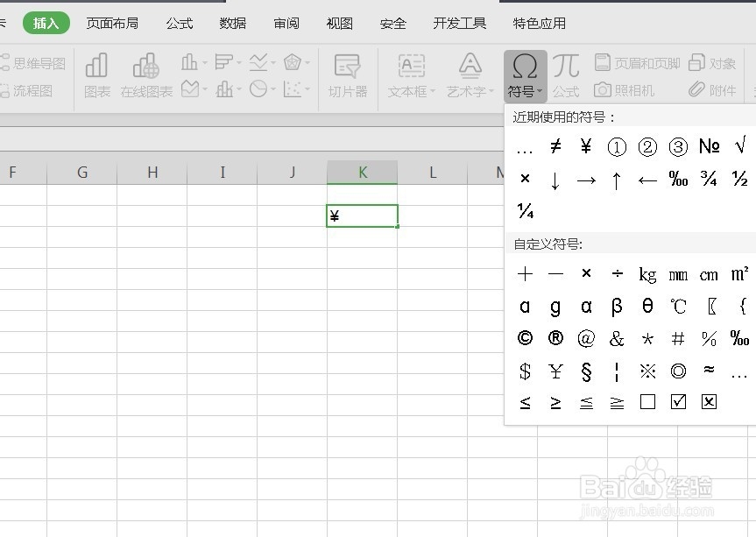Click the 流程图 flowchart button
The height and width of the screenshot is (537, 756).
point(26,90)
